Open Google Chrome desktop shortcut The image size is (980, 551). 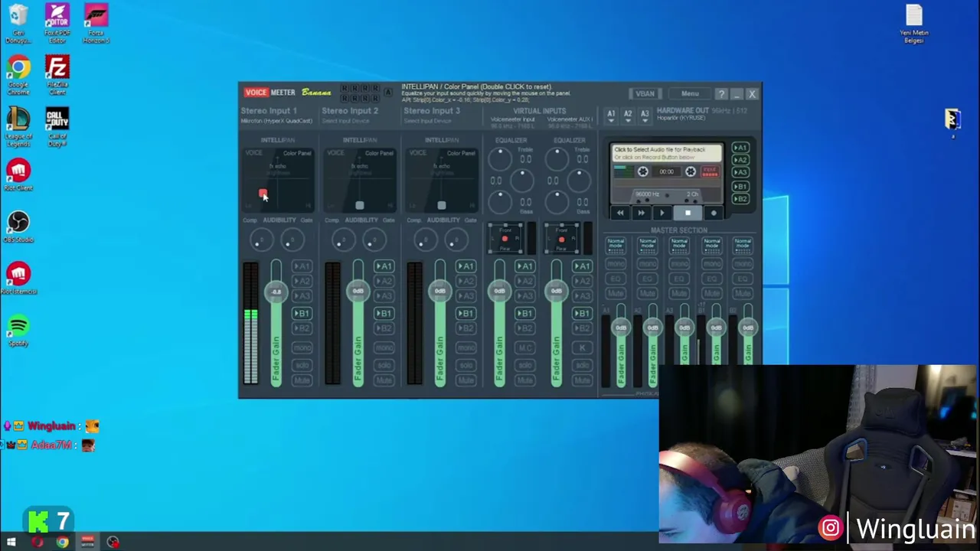click(18, 76)
